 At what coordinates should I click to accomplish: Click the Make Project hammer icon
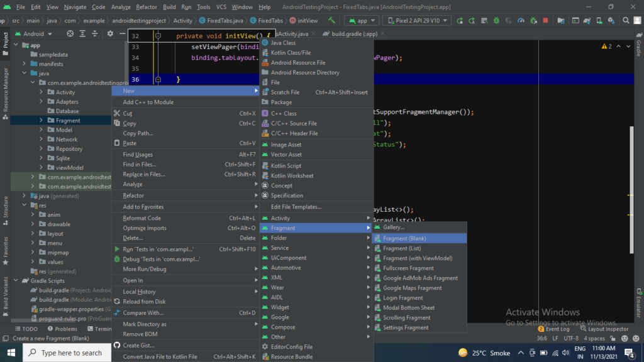pyautogui.click(x=331, y=21)
